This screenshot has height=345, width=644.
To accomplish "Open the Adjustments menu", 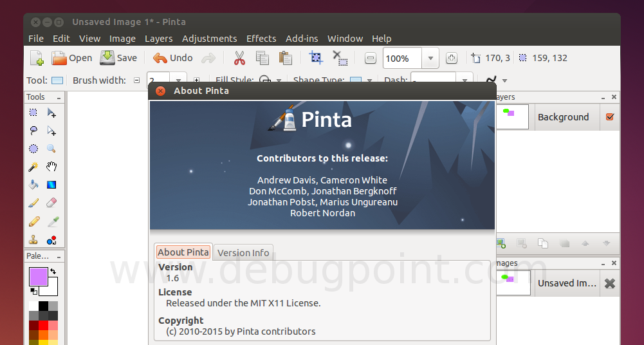I will pyautogui.click(x=210, y=39).
